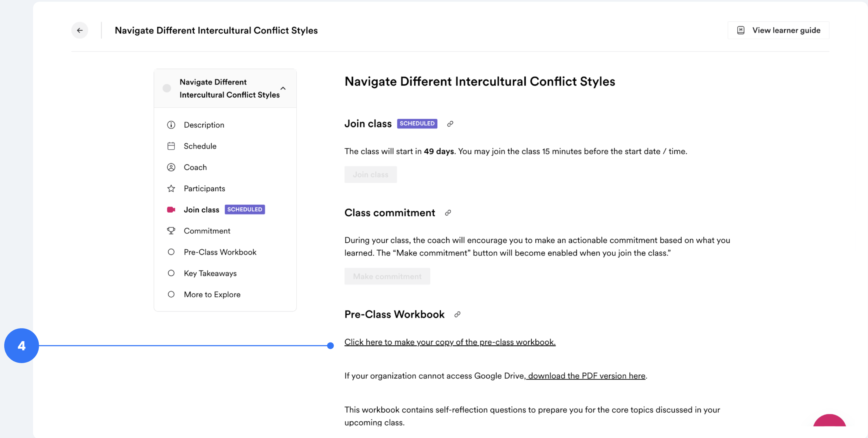Open Key Takeaways sidebar item
868x438 pixels.
point(210,273)
